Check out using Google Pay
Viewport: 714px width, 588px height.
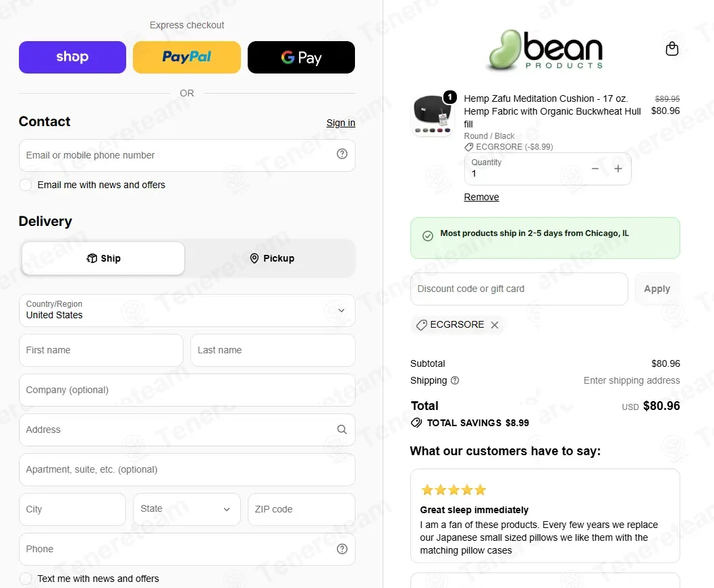(x=301, y=57)
